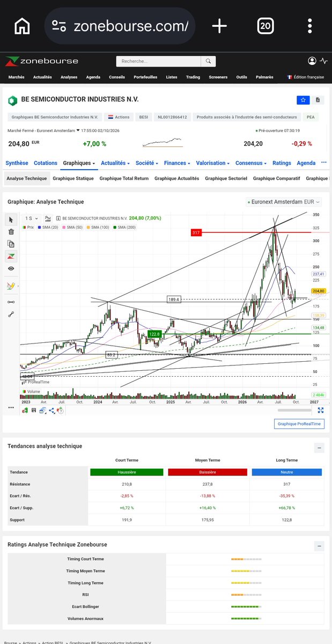This screenshot has height=644, width=332.
Task: Expand the Société dropdown menu
Action: pyautogui.click(x=147, y=163)
